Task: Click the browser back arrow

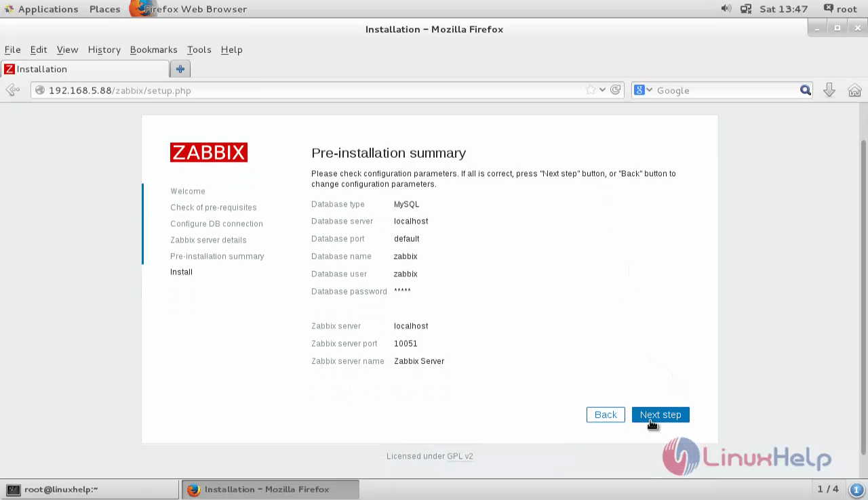Action: [x=12, y=90]
